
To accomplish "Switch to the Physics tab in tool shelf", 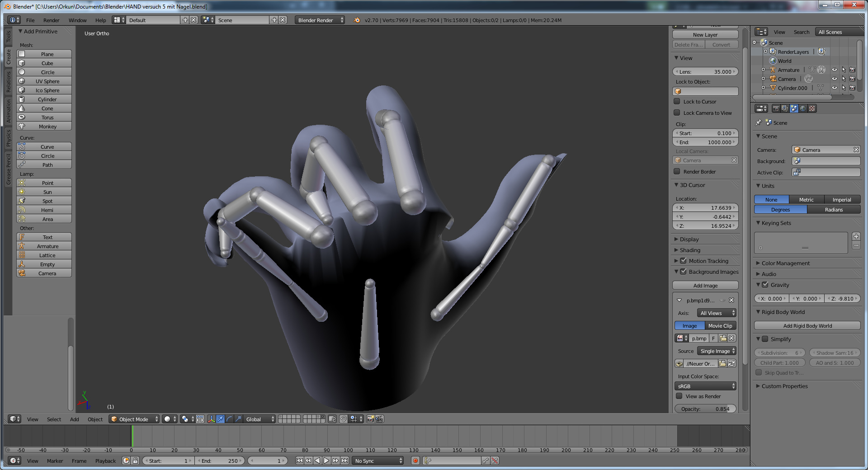I will [x=8, y=138].
